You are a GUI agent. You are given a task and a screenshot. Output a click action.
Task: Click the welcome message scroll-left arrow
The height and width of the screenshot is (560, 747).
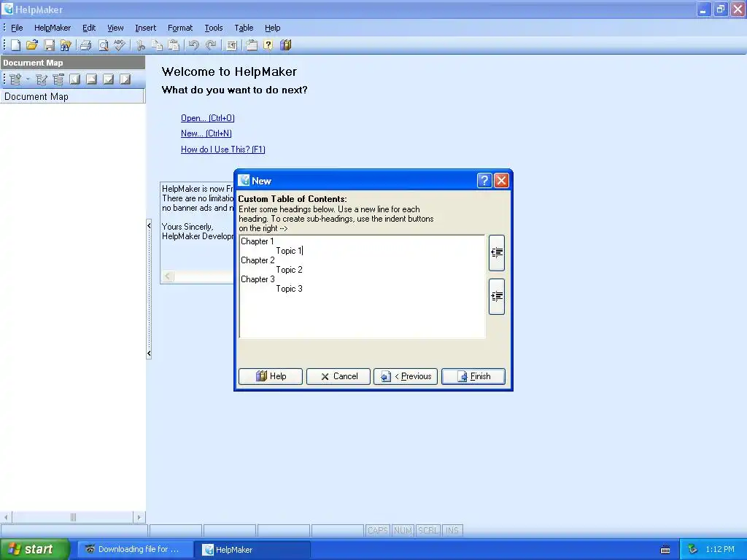tap(168, 276)
